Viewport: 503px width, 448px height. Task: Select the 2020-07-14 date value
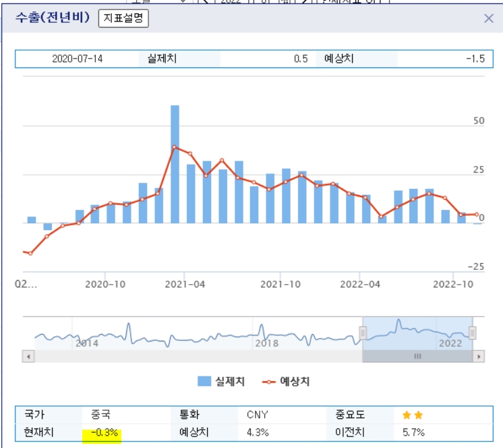tap(78, 59)
